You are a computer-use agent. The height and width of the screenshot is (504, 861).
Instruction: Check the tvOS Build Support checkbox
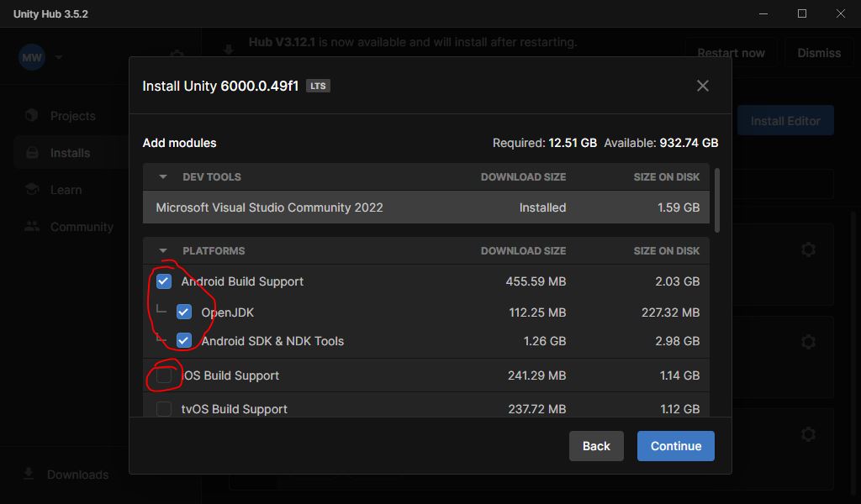click(164, 409)
